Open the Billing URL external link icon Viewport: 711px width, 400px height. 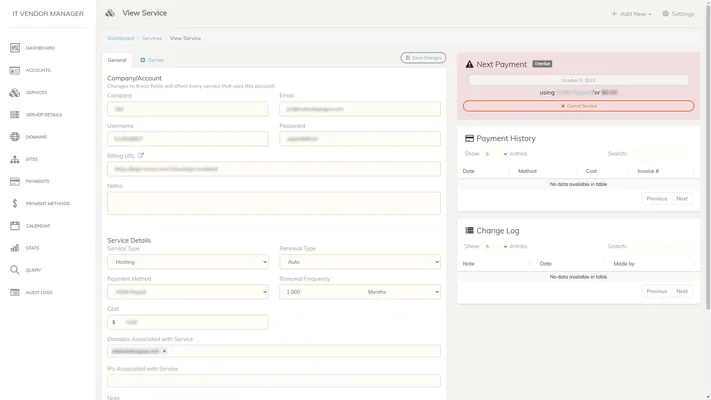[141, 156]
